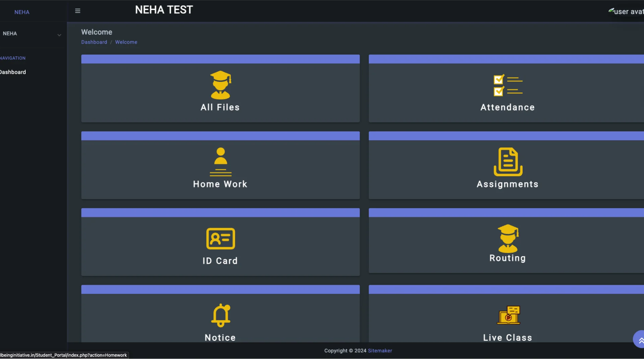The height and width of the screenshot is (359, 644).
Task: Click the hamburger menu icon
Action: pos(77,11)
